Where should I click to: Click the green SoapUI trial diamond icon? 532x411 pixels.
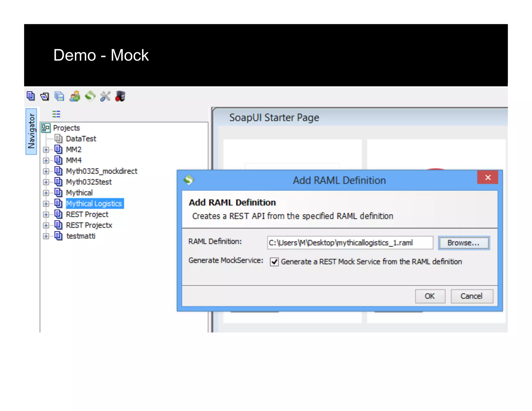(90, 96)
